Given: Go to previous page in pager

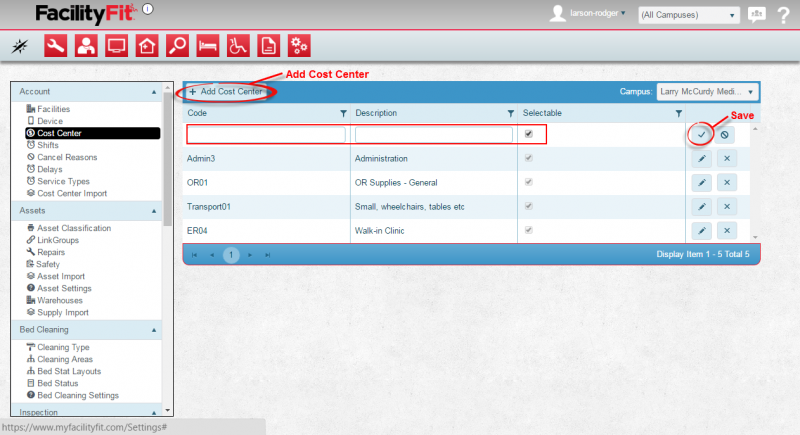Looking at the screenshot, I should pos(212,255).
